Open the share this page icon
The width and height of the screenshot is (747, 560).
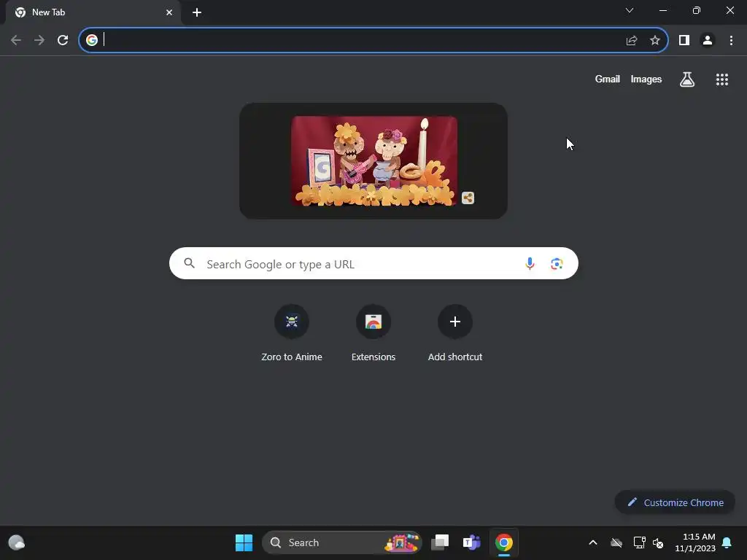pyautogui.click(x=632, y=41)
